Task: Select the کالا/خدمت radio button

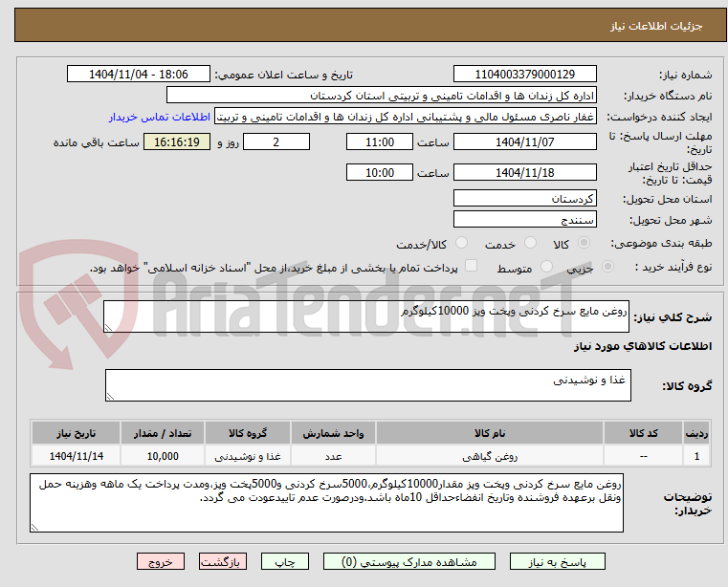Action: pos(461,243)
